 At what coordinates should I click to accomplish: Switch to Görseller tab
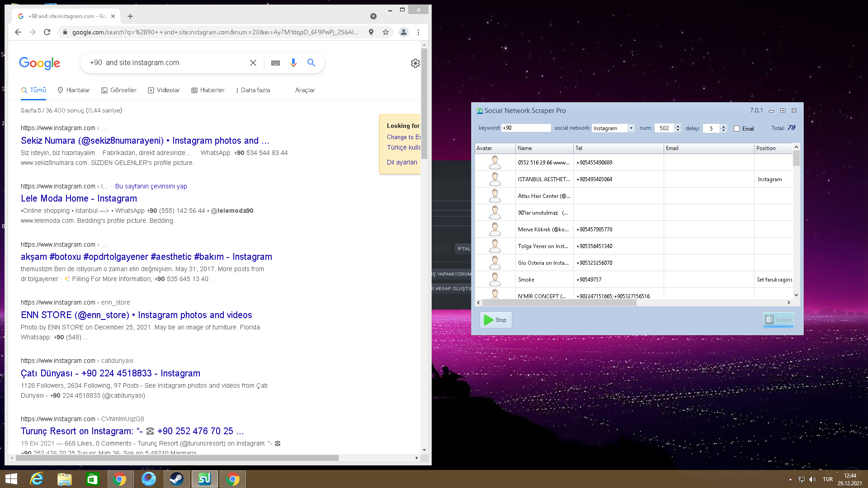(119, 90)
